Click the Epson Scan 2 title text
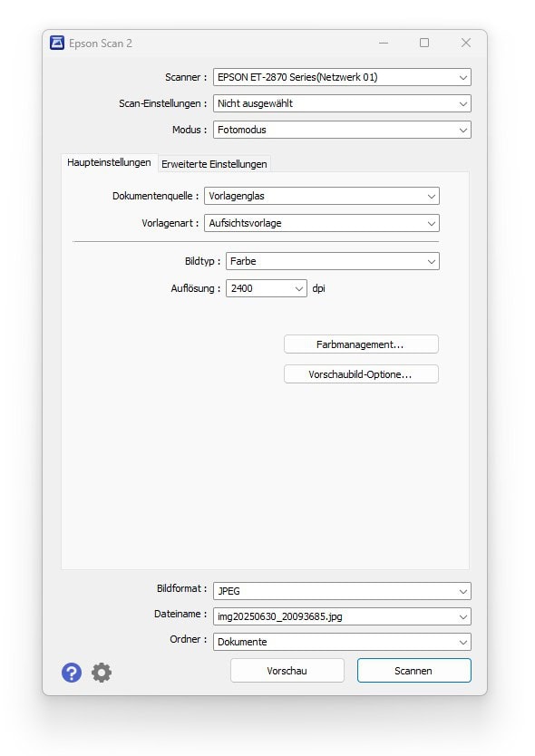Image resolution: width=535 pixels, height=756 pixels. click(x=101, y=44)
